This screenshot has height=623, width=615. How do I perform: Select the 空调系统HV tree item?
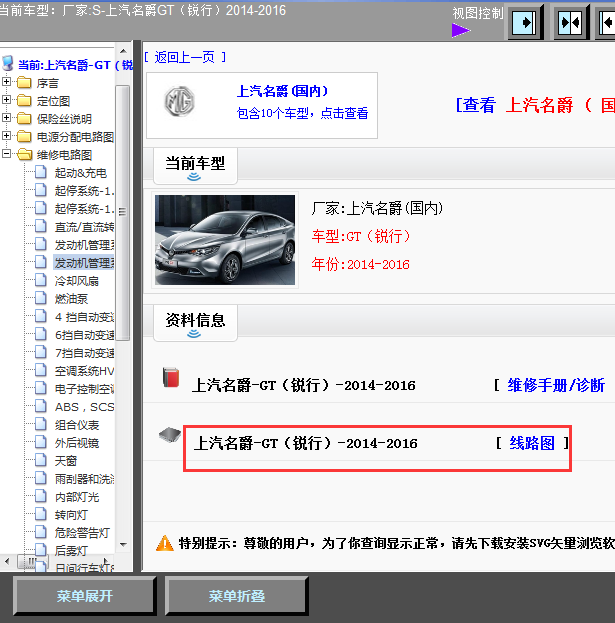[x=84, y=371]
